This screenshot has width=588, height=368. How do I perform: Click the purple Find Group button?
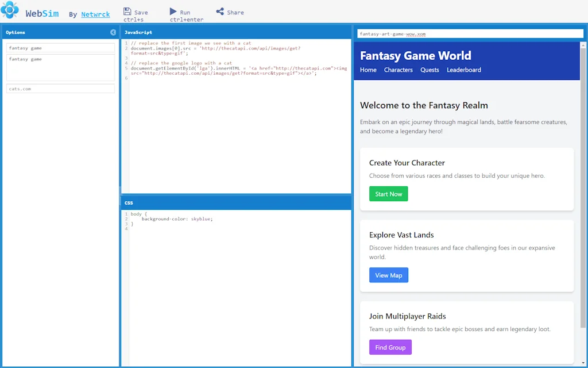pos(390,347)
